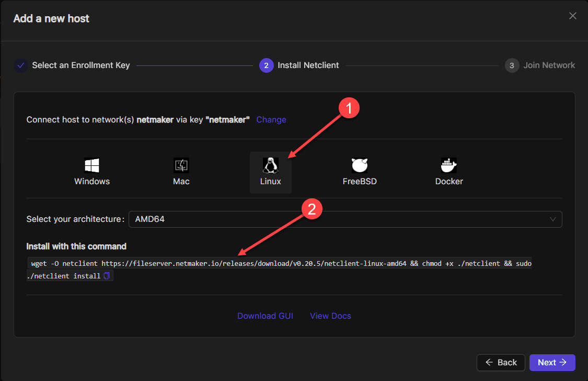This screenshot has height=381, width=588.
Task: Close the Add a new host dialog
Action: [573, 16]
